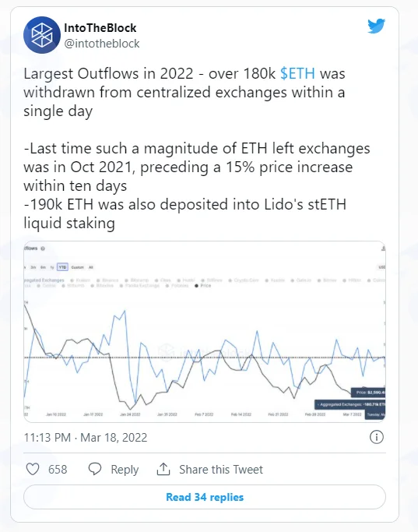The image size is (418, 532).
Task: Click the help icon beside the flows title
Action: pos(43,248)
